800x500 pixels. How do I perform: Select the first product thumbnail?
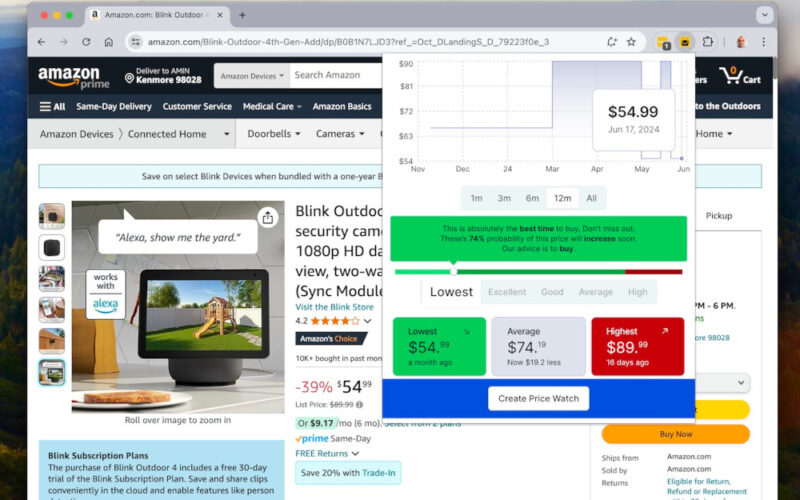tap(52, 216)
